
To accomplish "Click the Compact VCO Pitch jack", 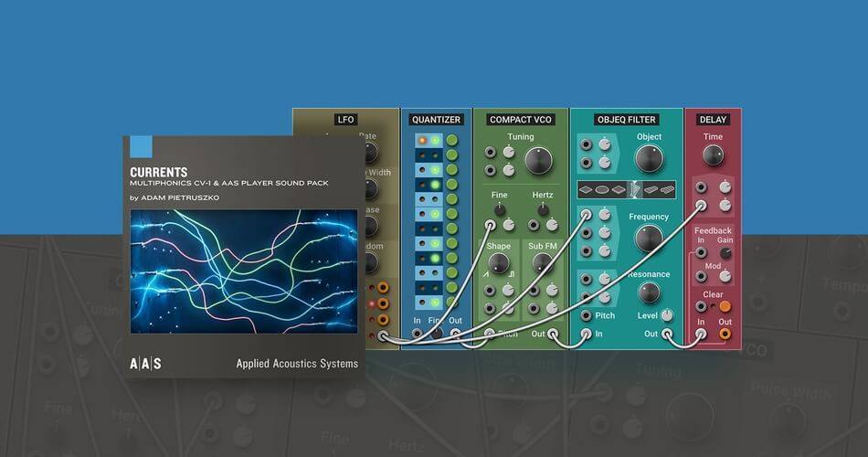I will click(490, 334).
